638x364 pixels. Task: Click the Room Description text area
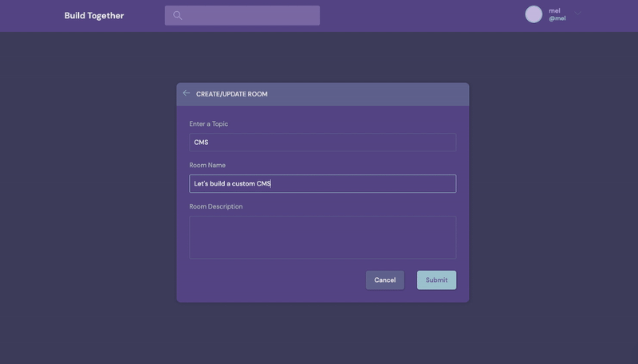pos(323,237)
